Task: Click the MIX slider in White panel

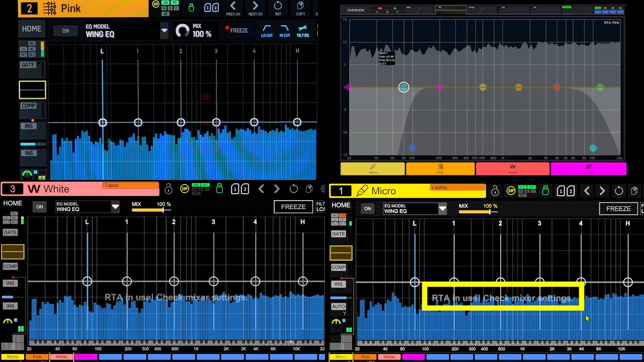Action: coord(151,210)
